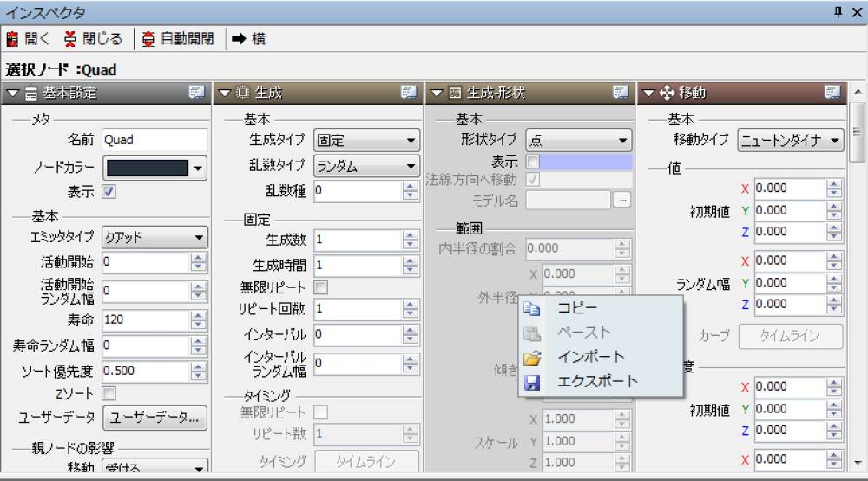Select コピー from the context menu
This screenshot has width=868, height=481.
pos(576,307)
